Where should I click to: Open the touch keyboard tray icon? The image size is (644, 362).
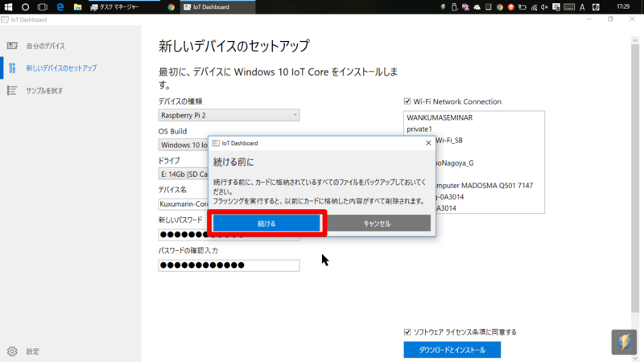click(569, 6)
